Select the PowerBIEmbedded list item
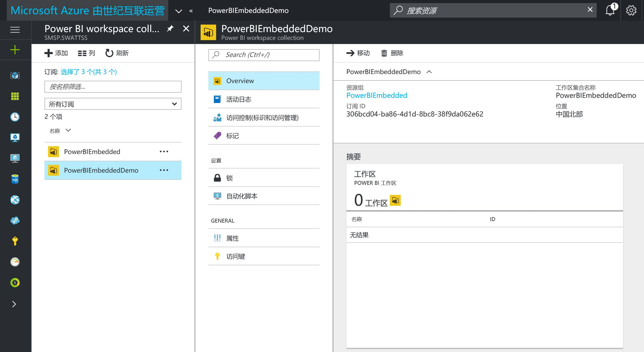The height and width of the screenshot is (352, 644). pyautogui.click(x=113, y=152)
